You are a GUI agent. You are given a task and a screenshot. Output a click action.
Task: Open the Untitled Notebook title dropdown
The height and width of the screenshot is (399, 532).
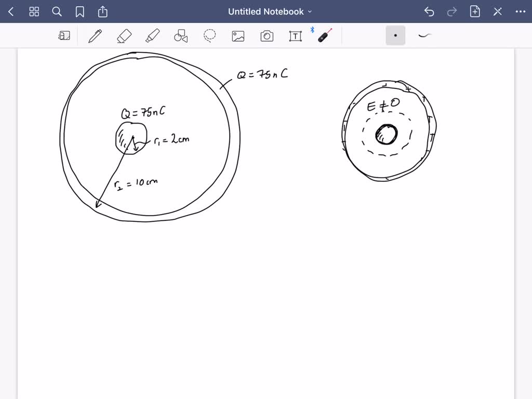pyautogui.click(x=270, y=11)
